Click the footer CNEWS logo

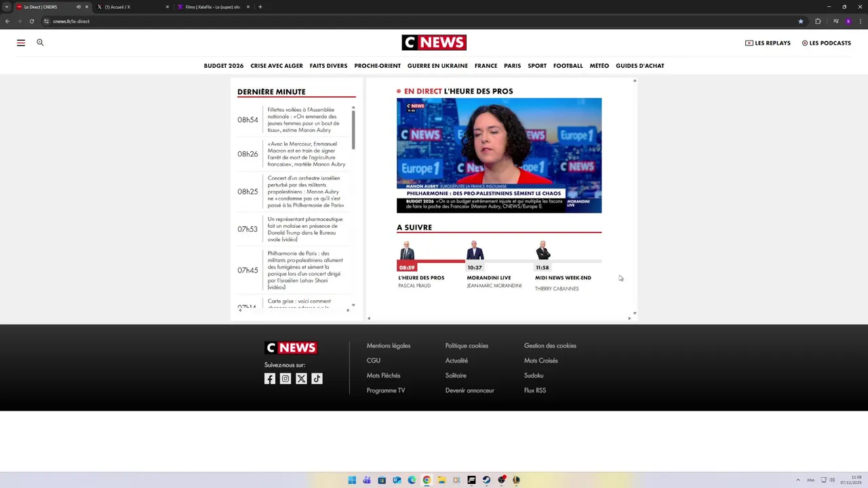[x=290, y=348]
